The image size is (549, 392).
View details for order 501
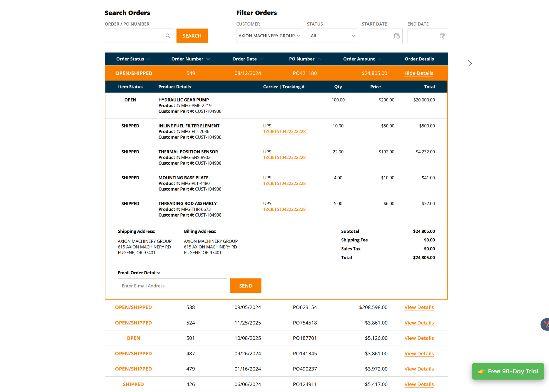tap(419, 338)
